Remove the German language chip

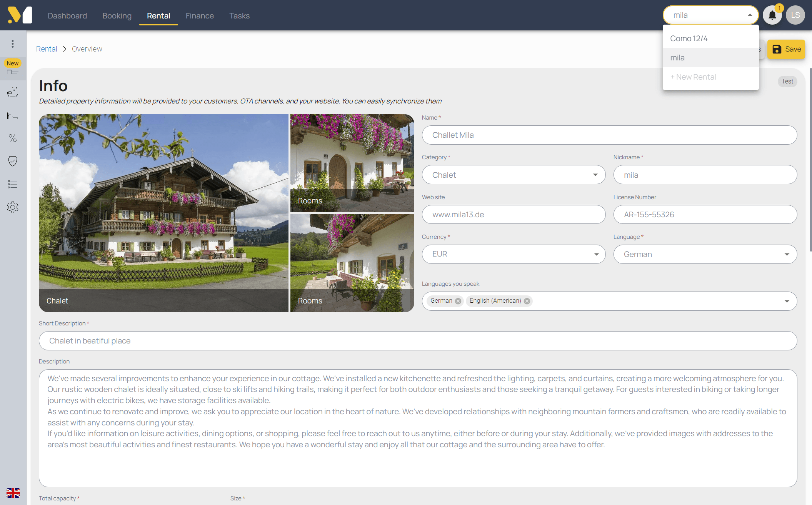[458, 301]
